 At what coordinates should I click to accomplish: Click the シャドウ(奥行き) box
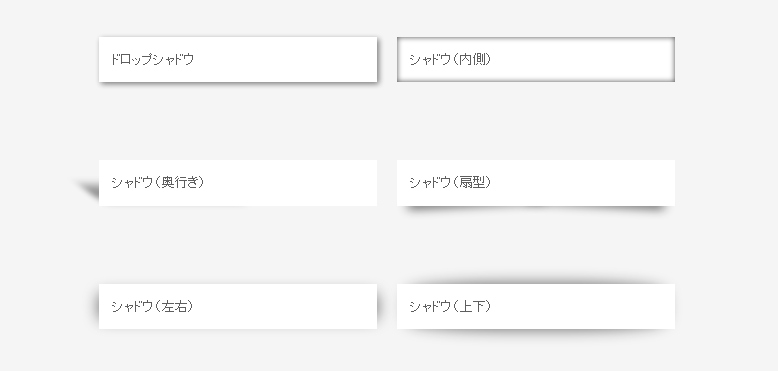coord(238,183)
